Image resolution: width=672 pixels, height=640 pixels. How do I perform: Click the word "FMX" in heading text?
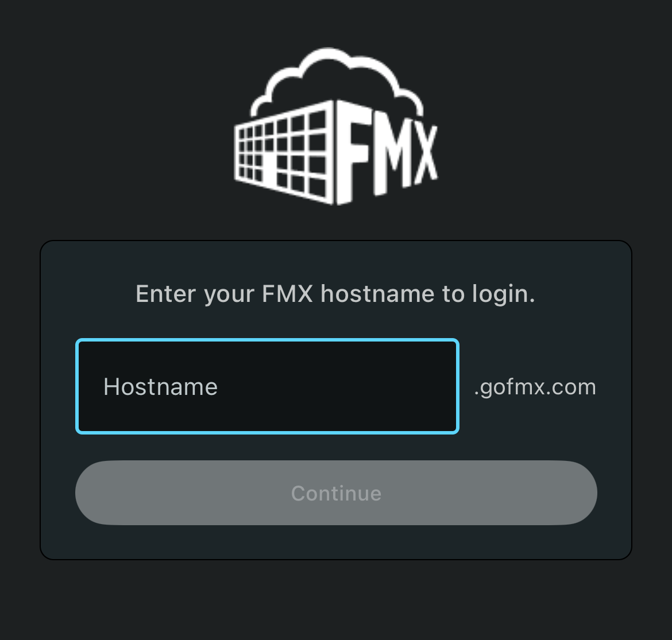pyautogui.click(x=287, y=294)
